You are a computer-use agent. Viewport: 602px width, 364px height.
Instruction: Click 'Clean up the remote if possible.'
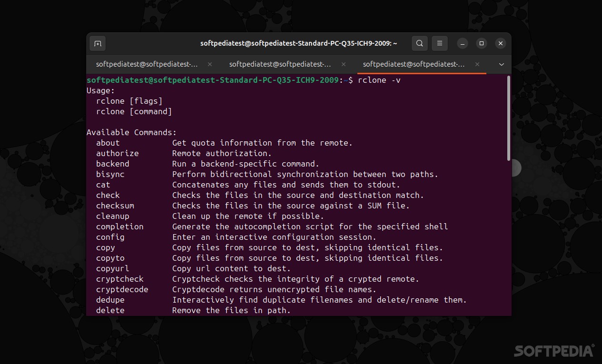point(248,216)
